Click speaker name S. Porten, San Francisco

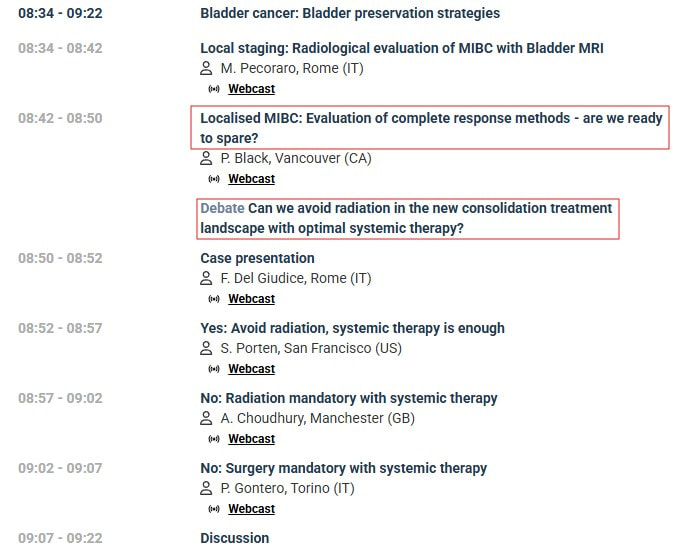[311, 348]
